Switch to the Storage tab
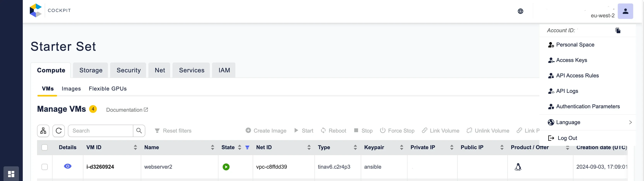 91,70
